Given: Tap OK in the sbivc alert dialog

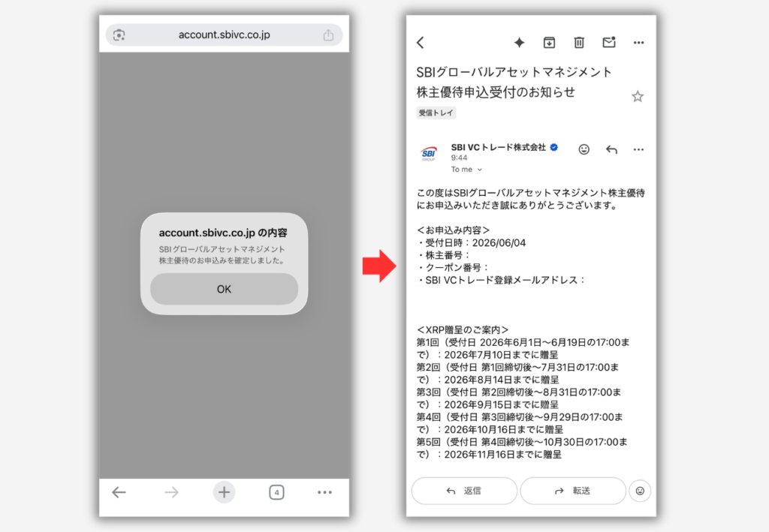Looking at the screenshot, I should (224, 289).
